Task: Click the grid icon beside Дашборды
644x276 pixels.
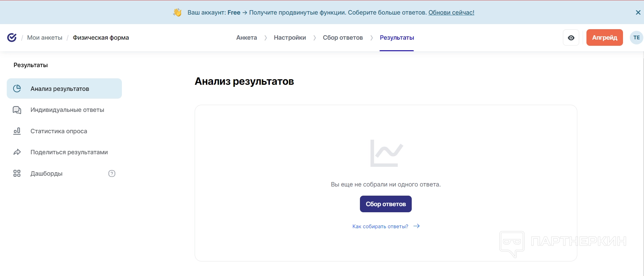Action: click(x=17, y=173)
